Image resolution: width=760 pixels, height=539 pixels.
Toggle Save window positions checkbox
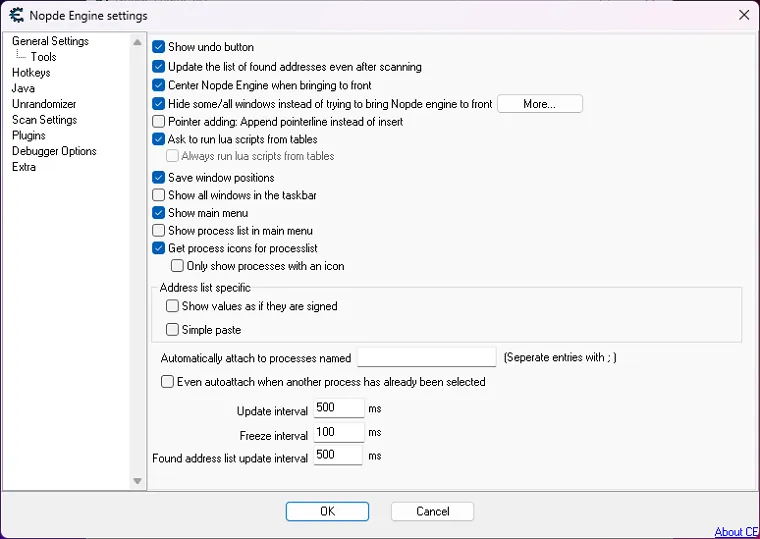[x=158, y=177]
